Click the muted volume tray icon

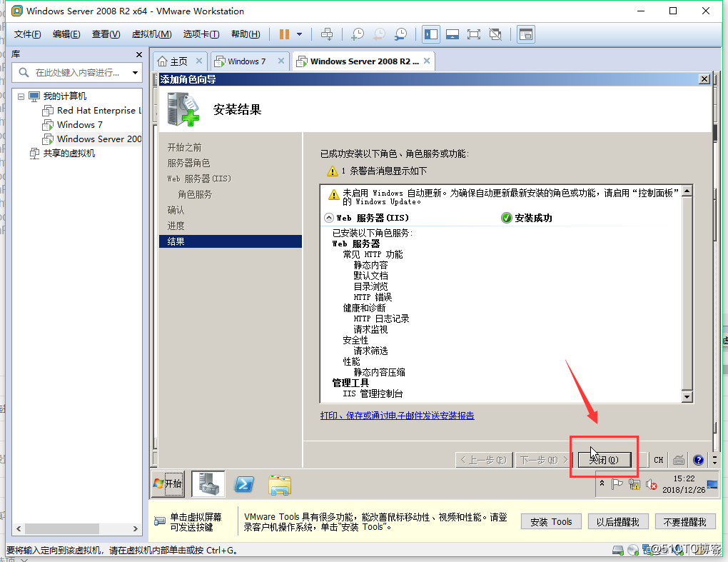[x=651, y=485]
